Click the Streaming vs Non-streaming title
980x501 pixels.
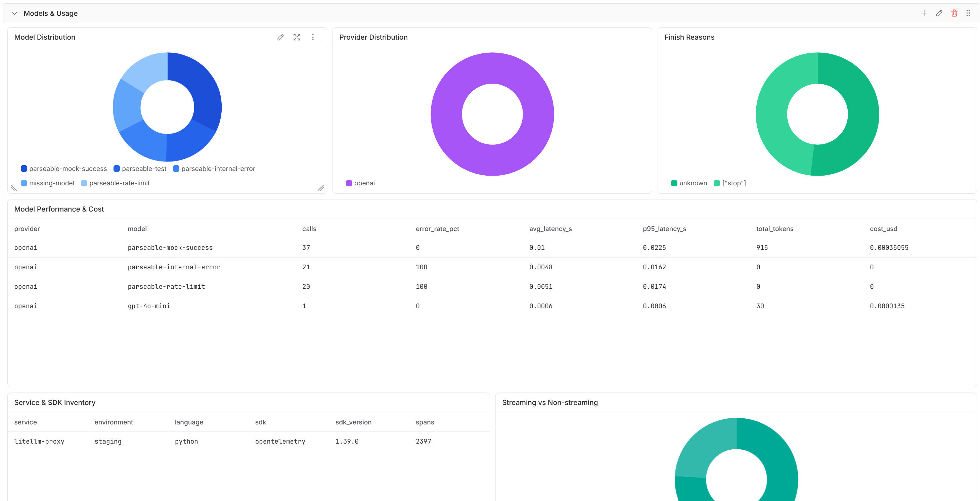pos(550,403)
